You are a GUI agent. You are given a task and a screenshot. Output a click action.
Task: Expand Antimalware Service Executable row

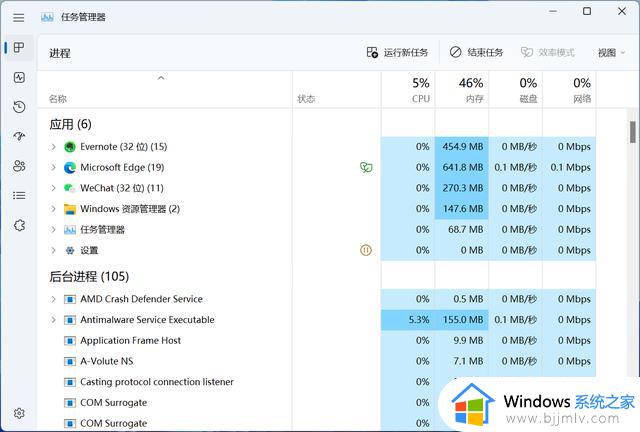[53, 320]
